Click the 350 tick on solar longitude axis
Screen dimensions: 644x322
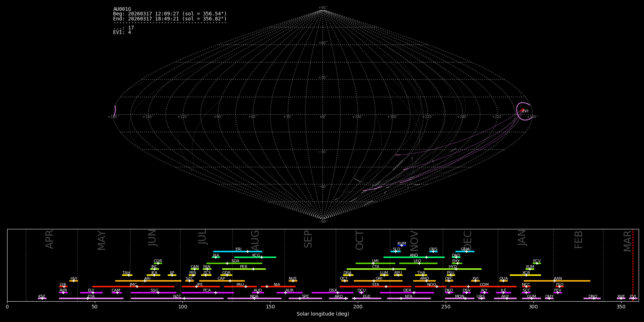[621, 307]
